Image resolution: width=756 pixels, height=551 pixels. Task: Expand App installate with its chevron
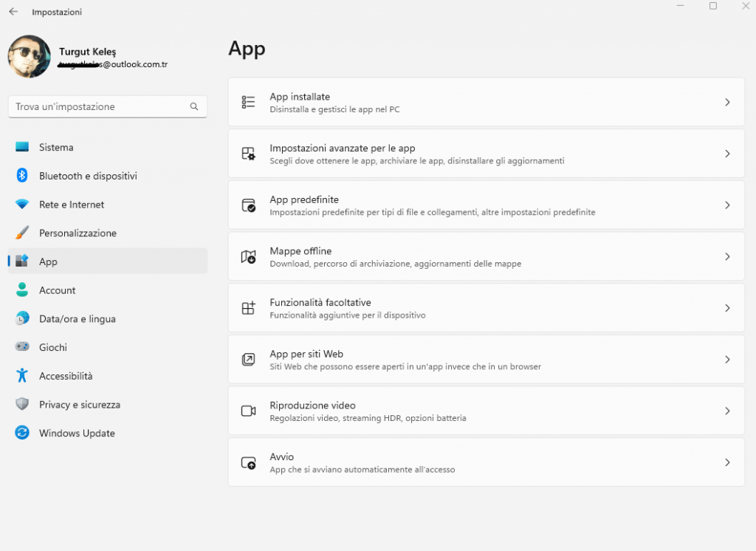point(727,103)
